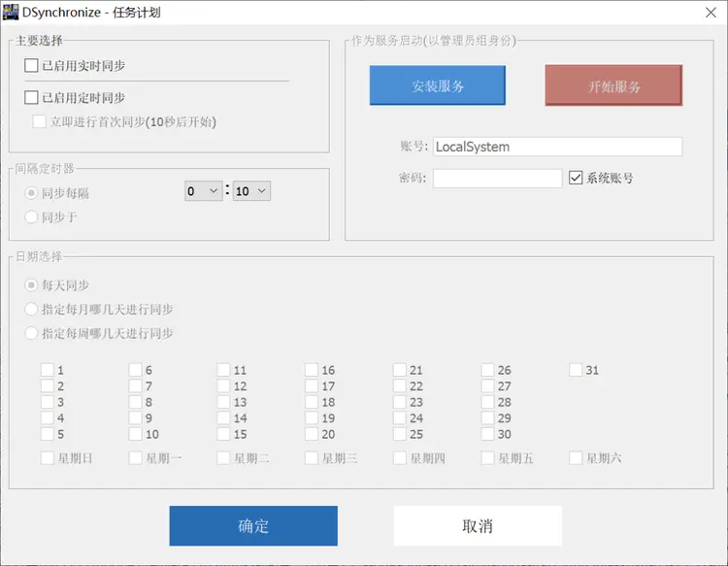Enable the 已启用实时同步 checkbox

coord(32,66)
